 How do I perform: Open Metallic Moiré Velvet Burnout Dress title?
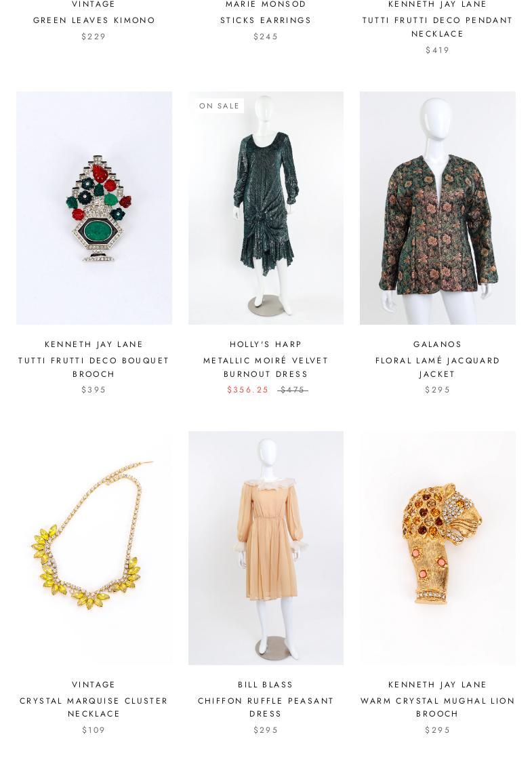tap(266, 367)
